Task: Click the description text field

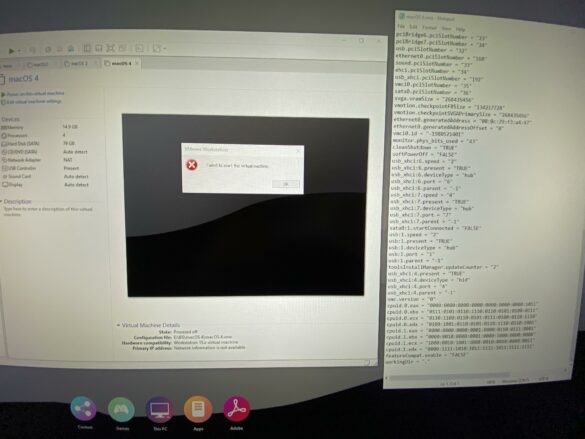Action: [48, 211]
